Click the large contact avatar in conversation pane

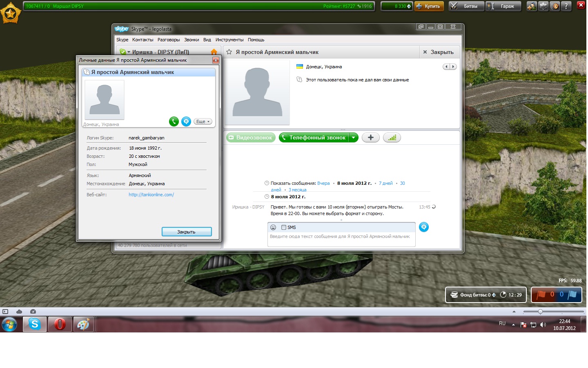point(257,92)
